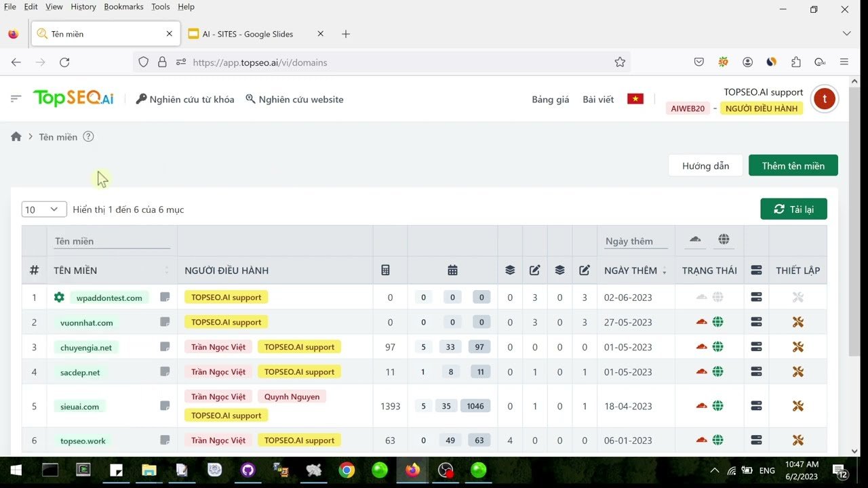This screenshot has width=868, height=488.
Task: Click the settings tools icon for sacdep.net
Action: pos(798,371)
